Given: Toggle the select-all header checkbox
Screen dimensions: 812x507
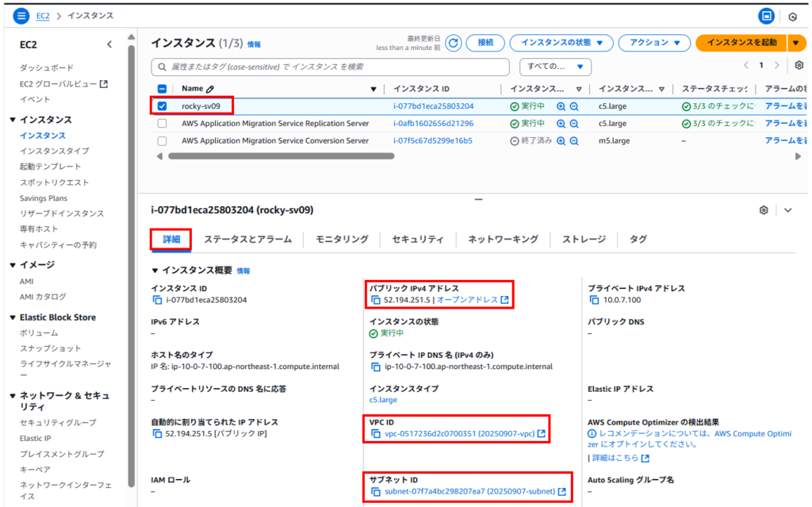Looking at the screenshot, I should pyautogui.click(x=162, y=89).
